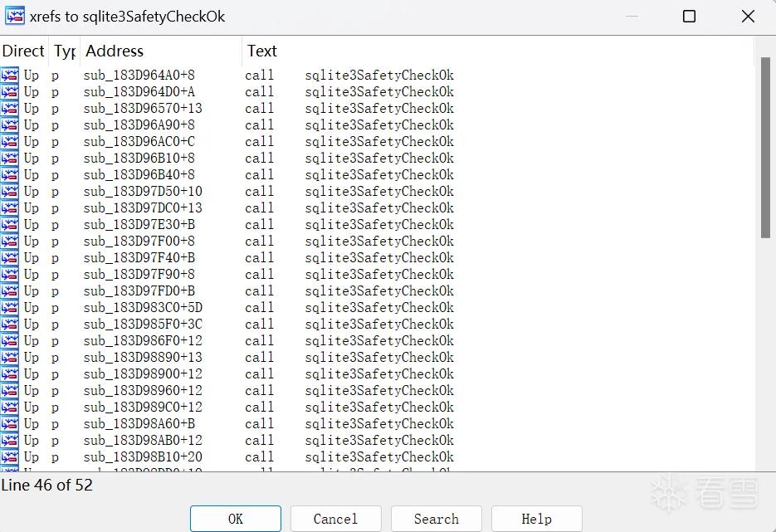Screen dimensions: 776x532
Task: Sort by the Type column header
Action: click(x=65, y=51)
